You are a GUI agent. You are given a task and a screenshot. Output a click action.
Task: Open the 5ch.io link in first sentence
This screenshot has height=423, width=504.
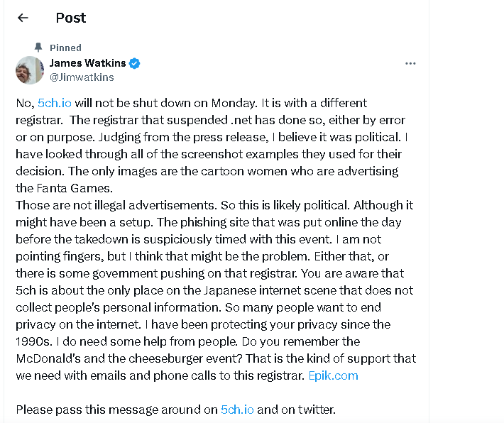tap(54, 103)
